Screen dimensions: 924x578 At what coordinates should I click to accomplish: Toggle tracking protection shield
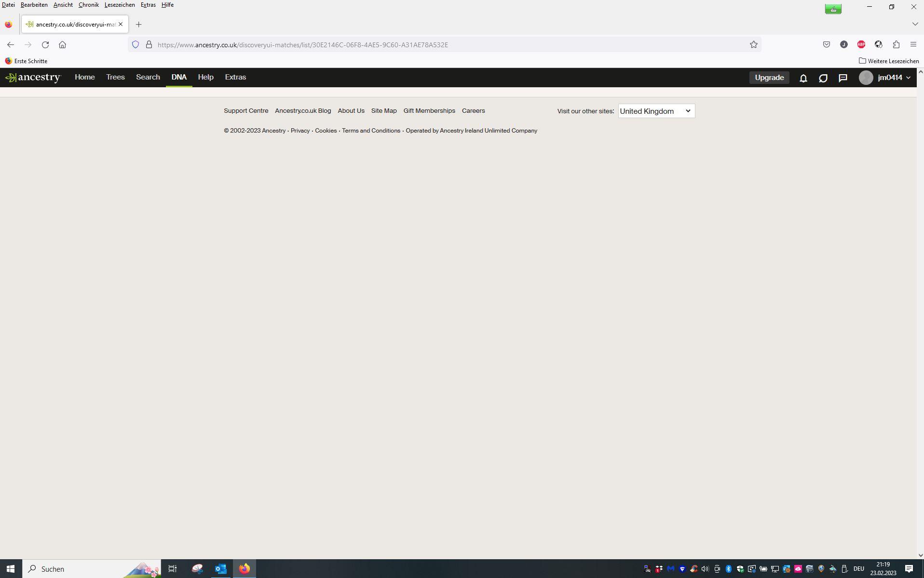[136, 44]
